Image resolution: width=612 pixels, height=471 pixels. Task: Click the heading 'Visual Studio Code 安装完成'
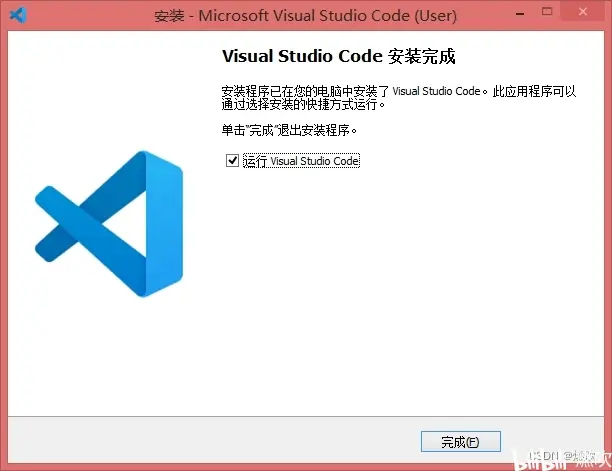[338, 56]
